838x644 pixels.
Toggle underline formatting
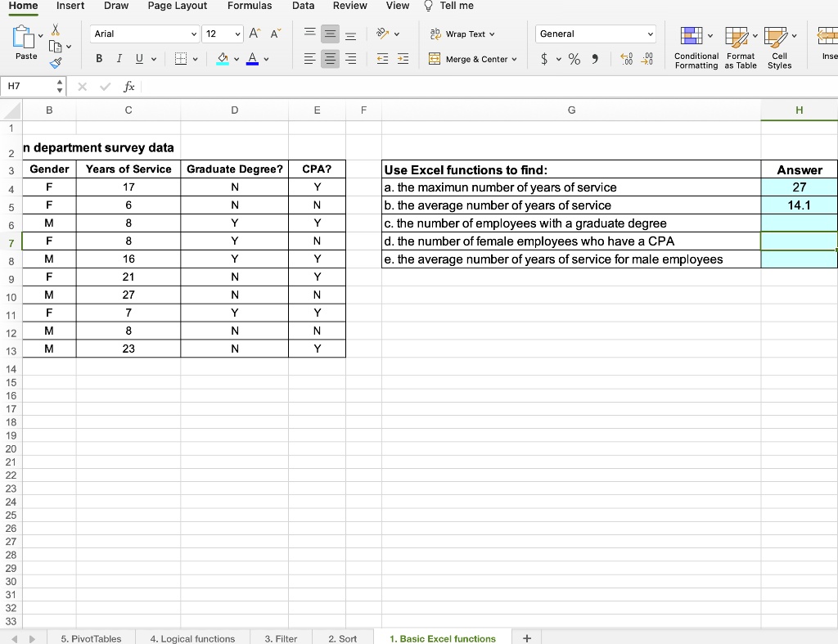139,59
